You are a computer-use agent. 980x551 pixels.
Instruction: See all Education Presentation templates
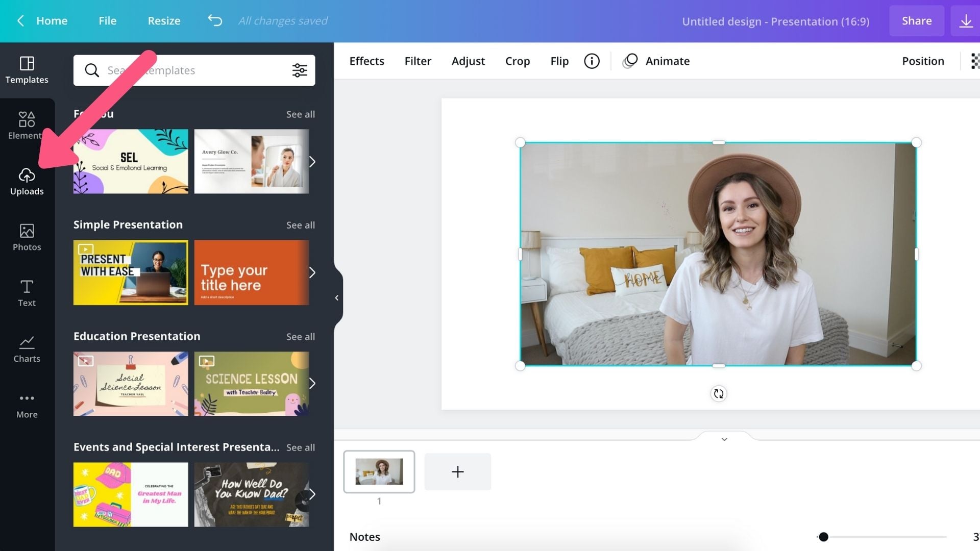pos(300,337)
